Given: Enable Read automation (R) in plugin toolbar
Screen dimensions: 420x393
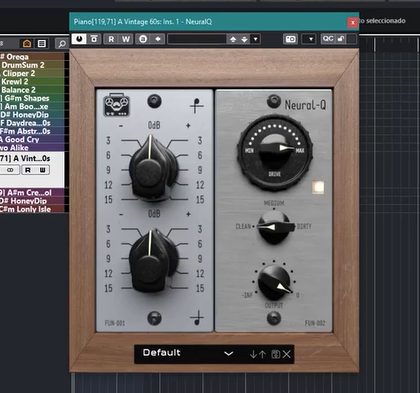Looking at the screenshot, I should click(x=111, y=39).
